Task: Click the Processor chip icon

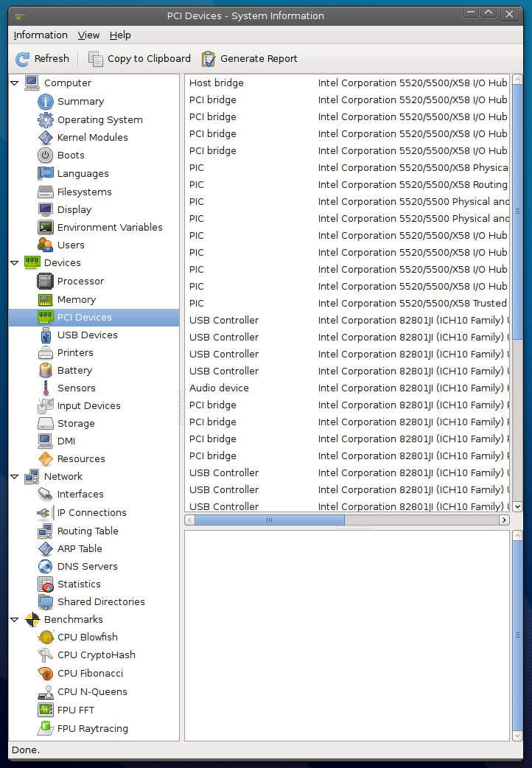Action: click(x=46, y=281)
